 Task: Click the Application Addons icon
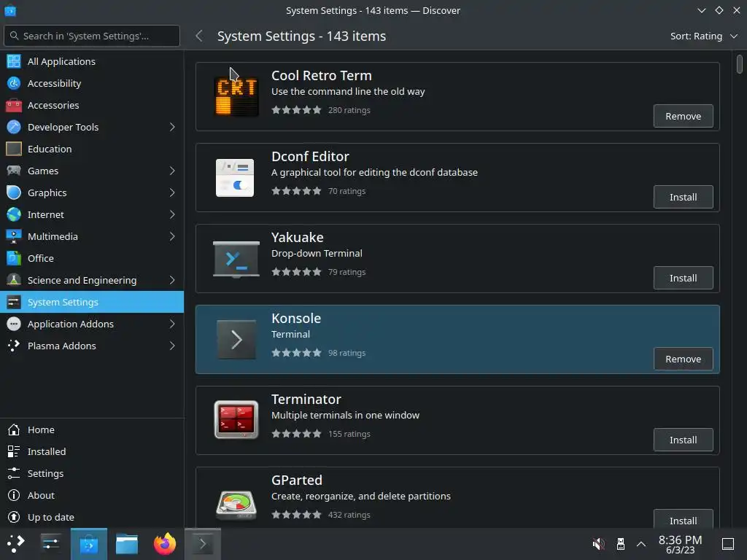tap(14, 324)
